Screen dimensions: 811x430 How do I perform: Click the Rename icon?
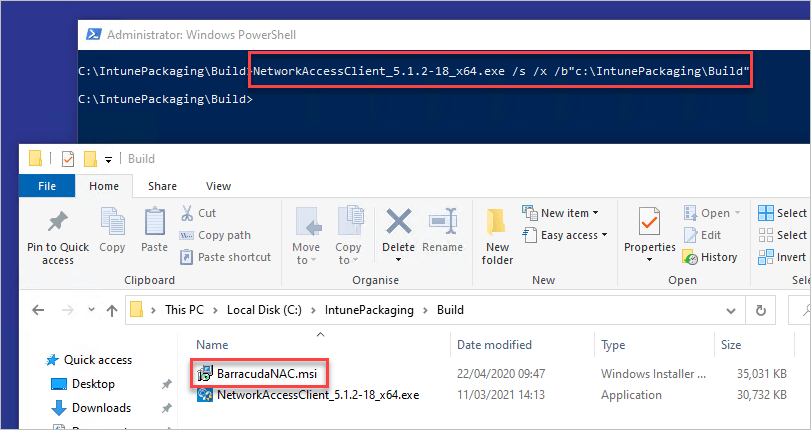[443, 222]
